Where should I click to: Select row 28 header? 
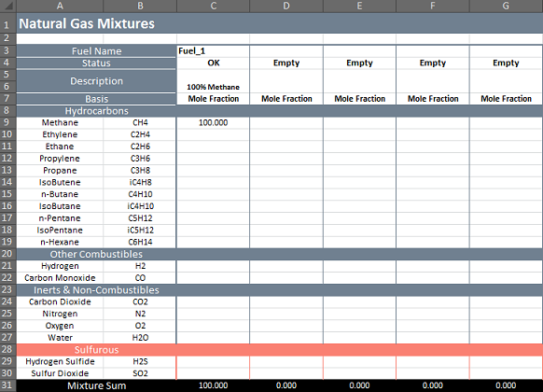tap(8, 349)
